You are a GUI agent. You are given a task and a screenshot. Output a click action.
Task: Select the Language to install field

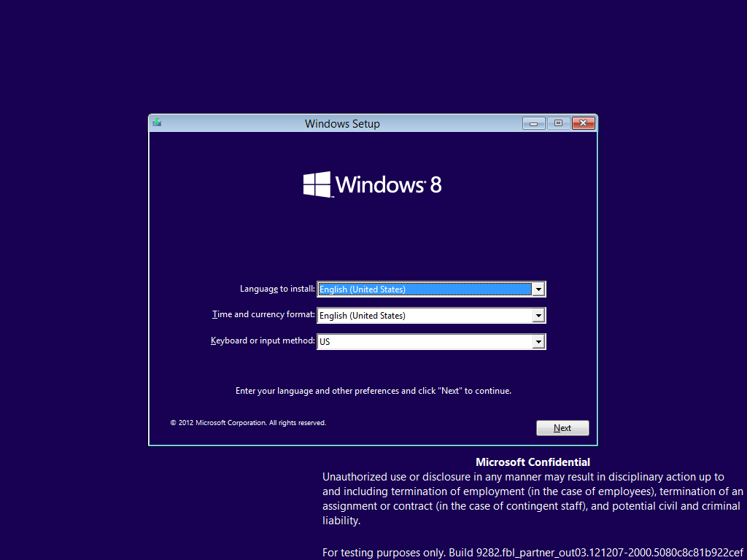(431, 289)
